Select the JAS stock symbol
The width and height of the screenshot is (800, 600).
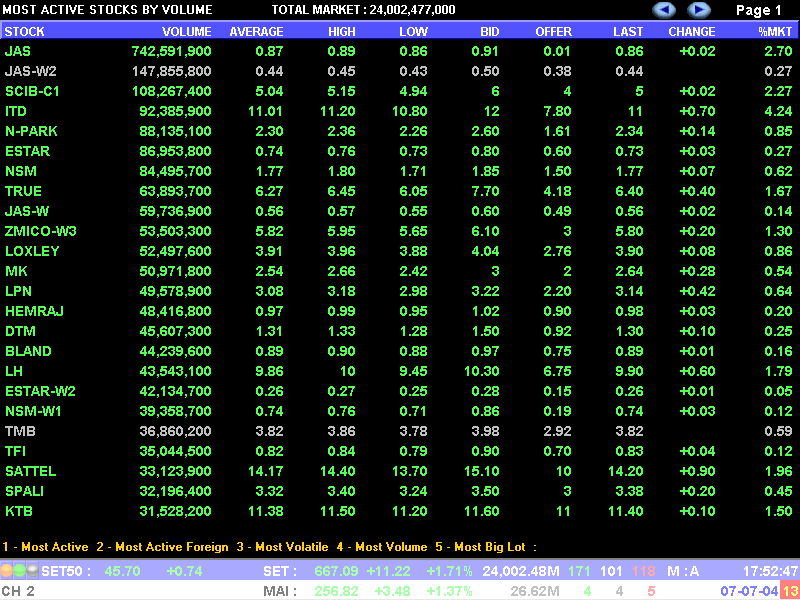point(18,51)
